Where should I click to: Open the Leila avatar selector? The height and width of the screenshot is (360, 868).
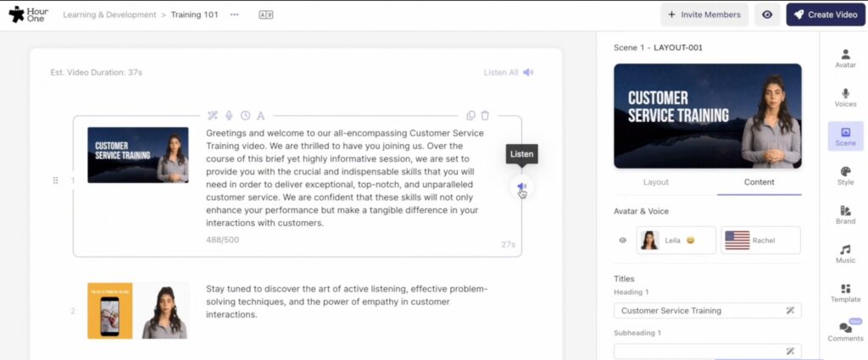[x=676, y=241]
